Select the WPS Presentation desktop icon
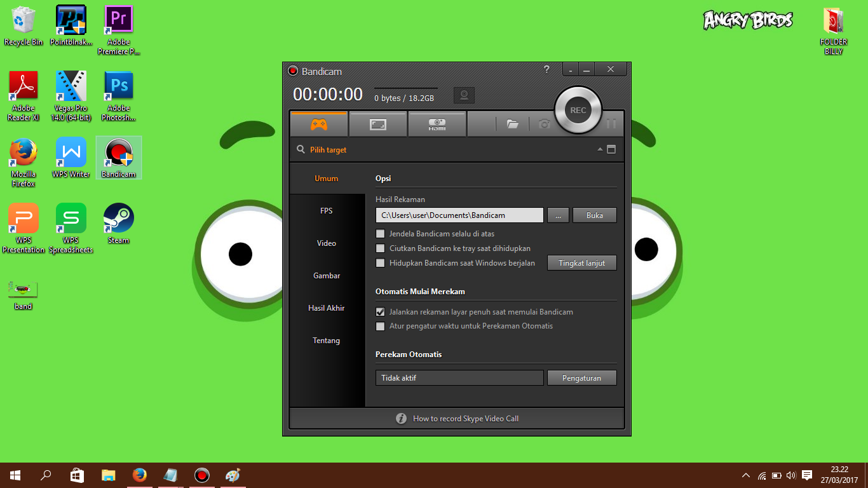The image size is (868, 488). point(24,229)
